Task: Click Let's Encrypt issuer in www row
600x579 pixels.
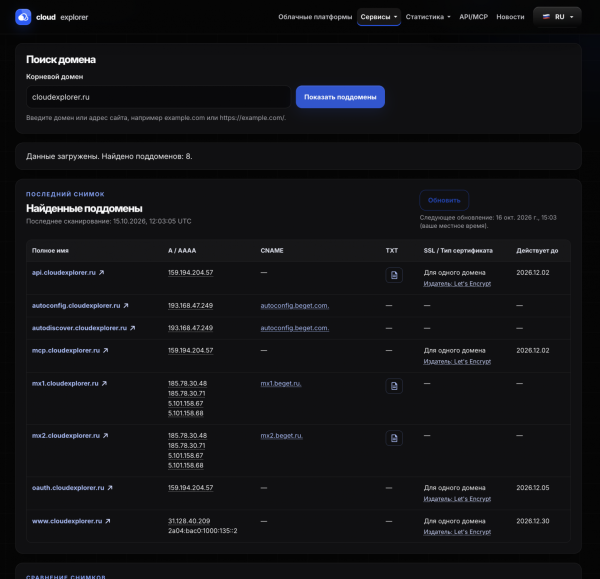Action: [457, 532]
